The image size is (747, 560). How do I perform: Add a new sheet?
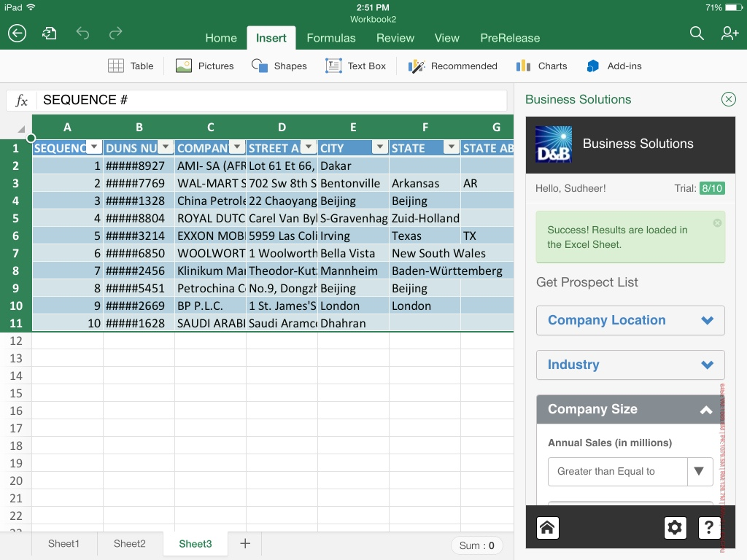coord(245,543)
